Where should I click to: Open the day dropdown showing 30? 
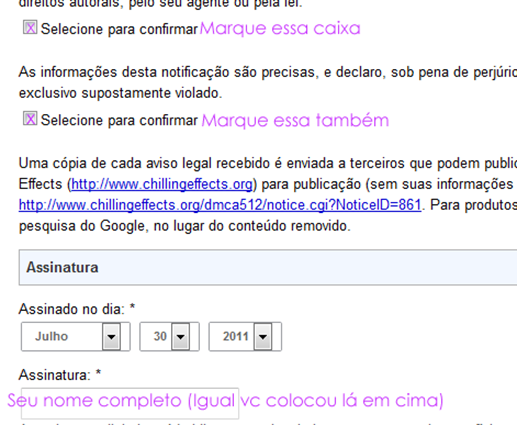pos(169,336)
